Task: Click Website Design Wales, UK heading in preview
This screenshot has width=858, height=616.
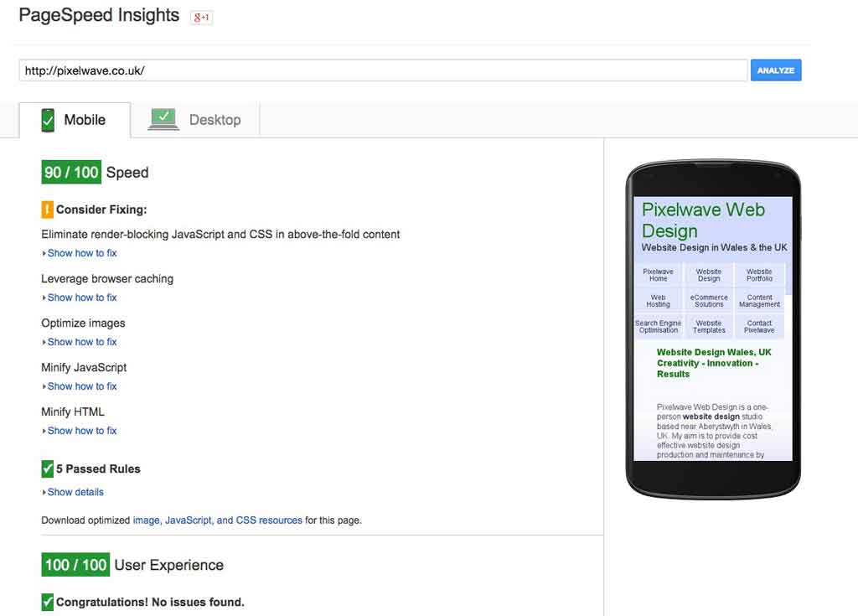Action: pyautogui.click(x=714, y=363)
